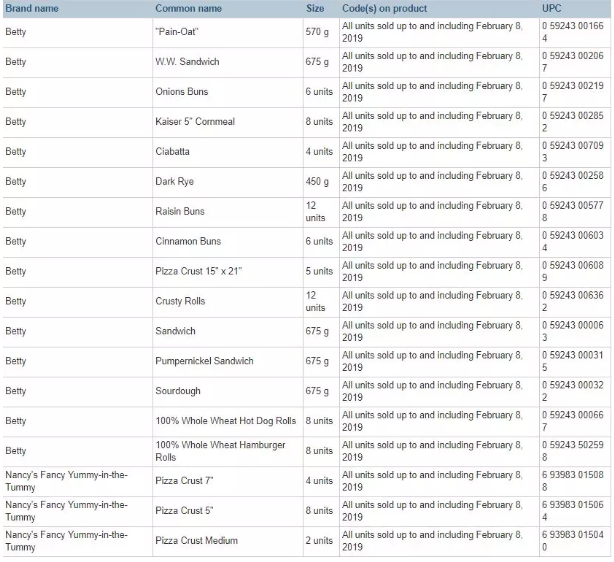Click UPC 0 59243 00608 9

coord(573,271)
